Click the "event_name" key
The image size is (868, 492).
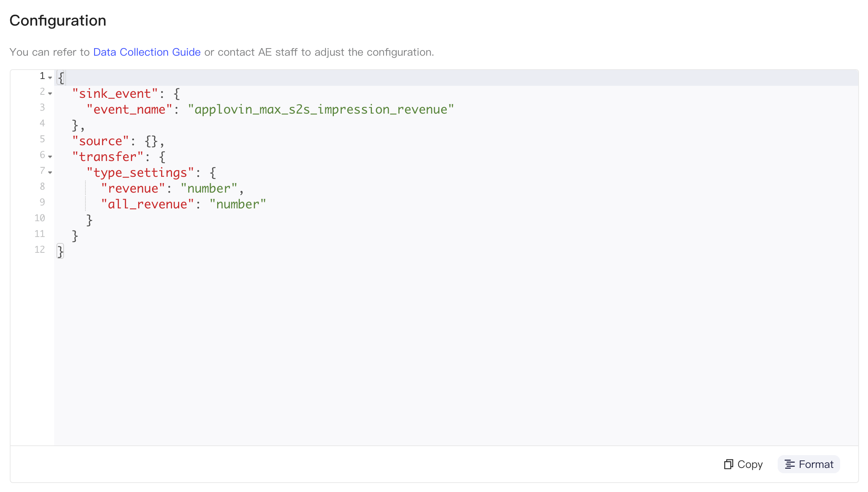129,109
